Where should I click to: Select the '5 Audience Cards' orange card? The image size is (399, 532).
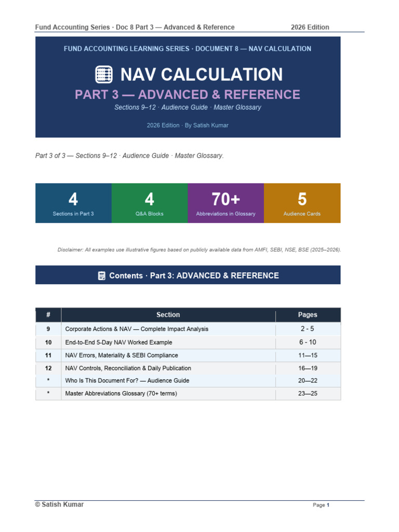click(302, 203)
